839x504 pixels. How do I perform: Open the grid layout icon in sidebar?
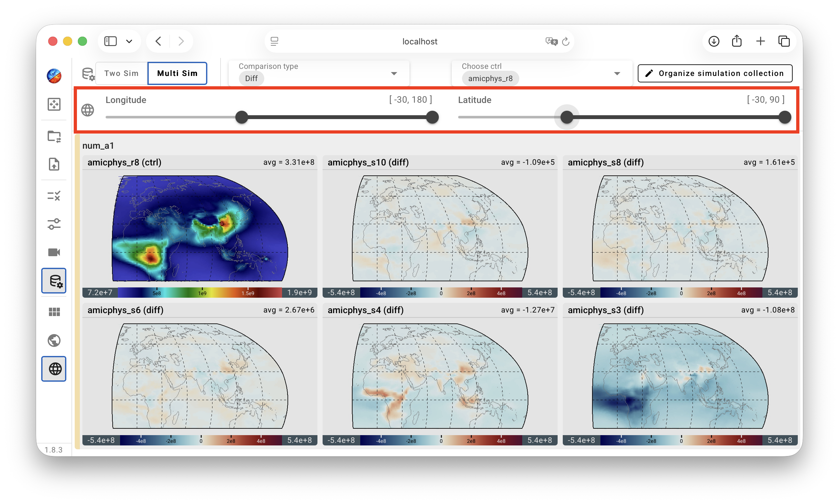[54, 312]
